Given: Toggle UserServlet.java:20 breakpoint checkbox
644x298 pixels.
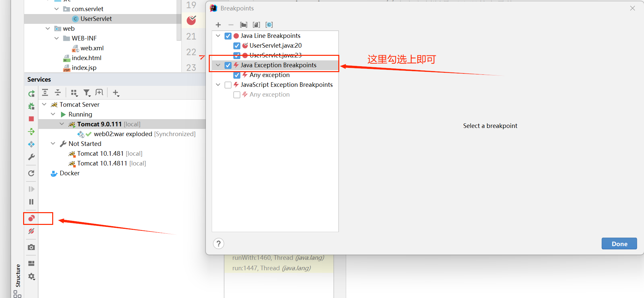Looking at the screenshot, I should point(237,46).
